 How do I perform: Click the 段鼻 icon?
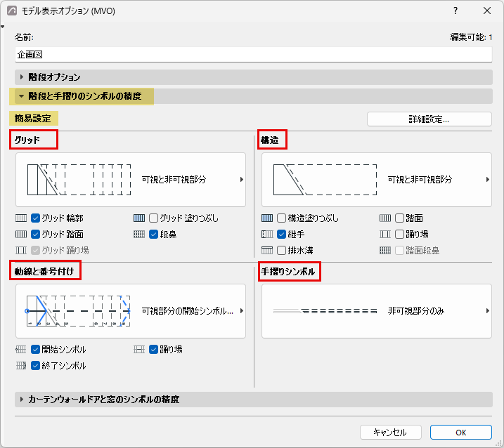139,234
